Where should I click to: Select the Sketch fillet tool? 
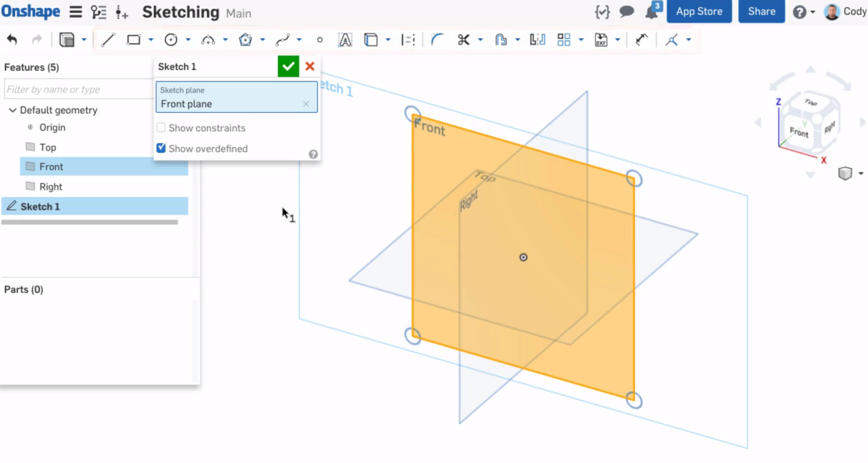point(437,40)
